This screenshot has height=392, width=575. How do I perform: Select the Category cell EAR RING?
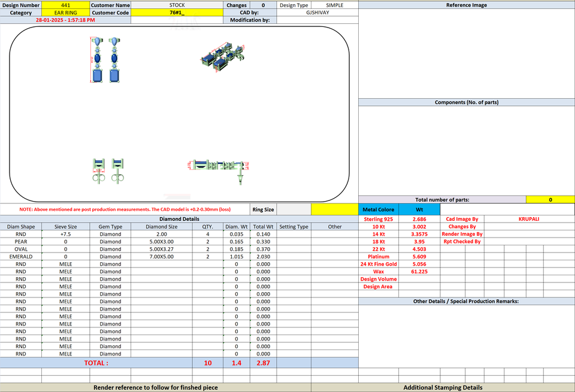pyautogui.click(x=66, y=13)
